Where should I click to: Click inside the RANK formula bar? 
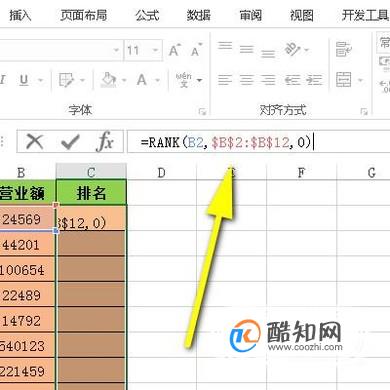pos(259,142)
